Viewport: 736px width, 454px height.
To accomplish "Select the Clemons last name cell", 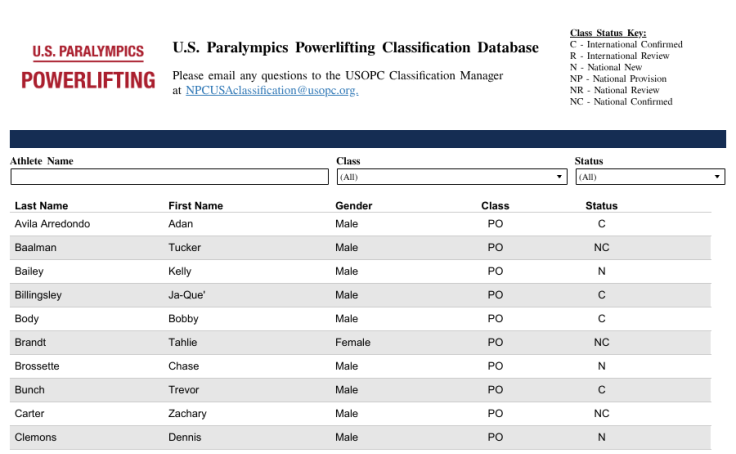I will pyautogui.click(x=36, y=437).
